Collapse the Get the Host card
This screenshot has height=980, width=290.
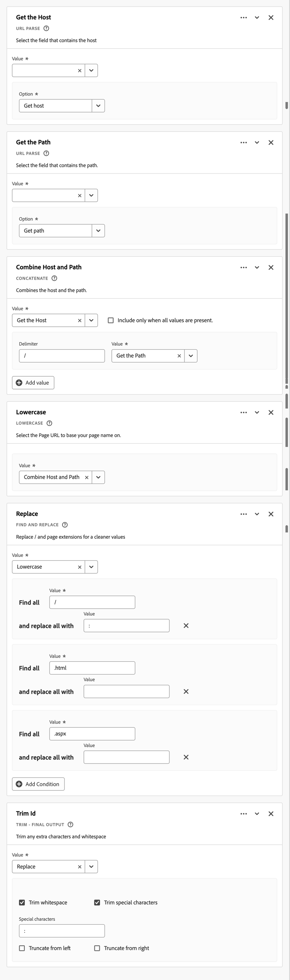[257, 17]
